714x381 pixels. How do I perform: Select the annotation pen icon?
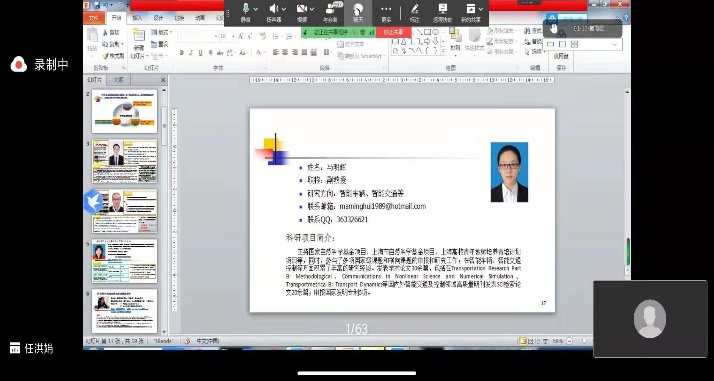(414, 9)
